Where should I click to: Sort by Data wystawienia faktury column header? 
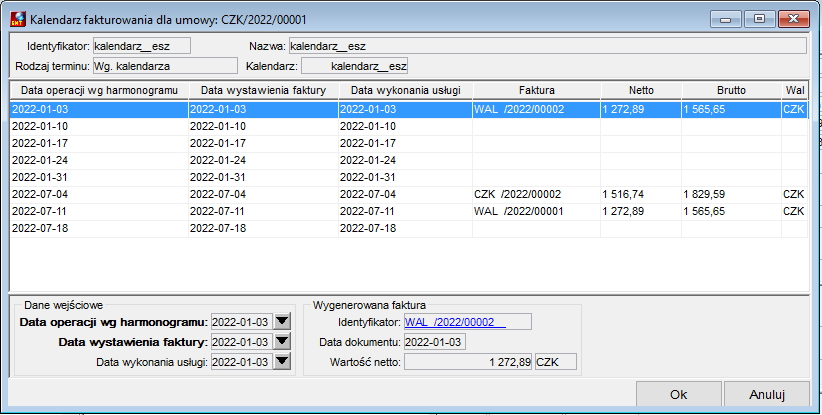coord(263,90)
